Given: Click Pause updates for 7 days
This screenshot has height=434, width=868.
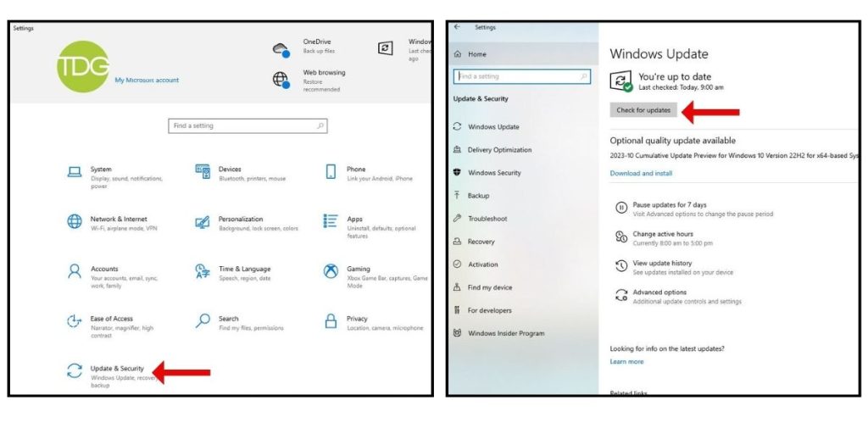Looking at the screenshot, I should pyautogui.click(x=670, y=205).
